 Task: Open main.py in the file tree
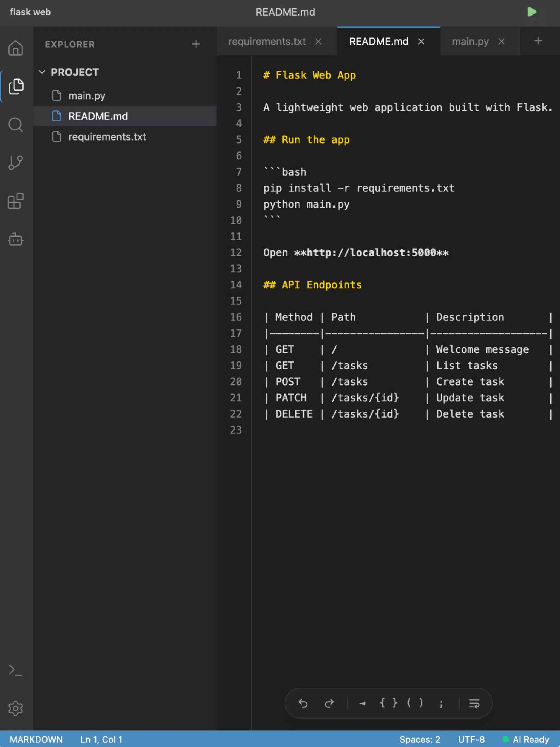[x=125, y=96]
